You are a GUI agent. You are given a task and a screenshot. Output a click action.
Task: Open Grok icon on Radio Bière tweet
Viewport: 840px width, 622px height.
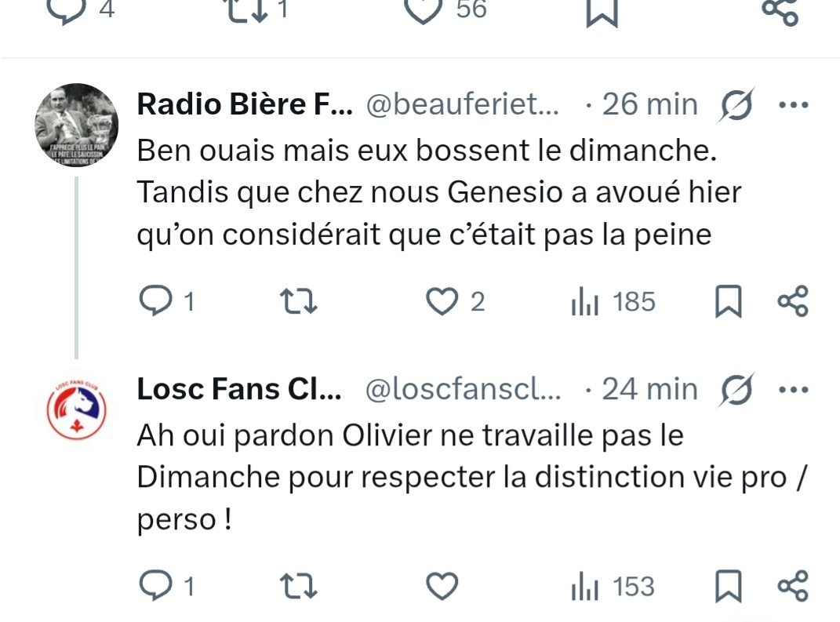tap(736, 105)
